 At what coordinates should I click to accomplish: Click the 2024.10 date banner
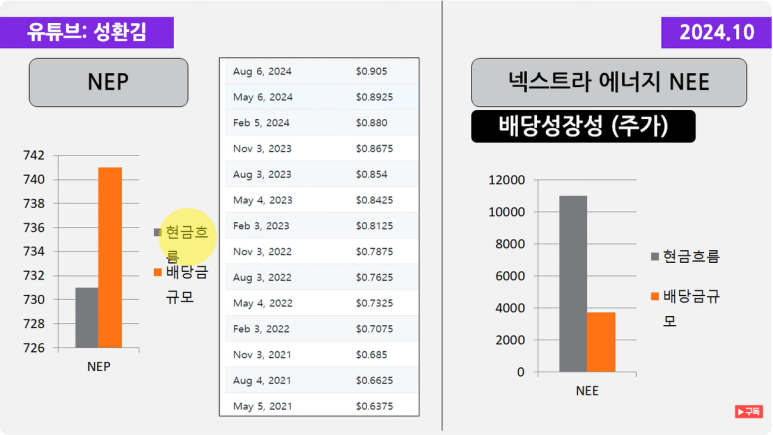pyautogui.click(x=716, y=33)
